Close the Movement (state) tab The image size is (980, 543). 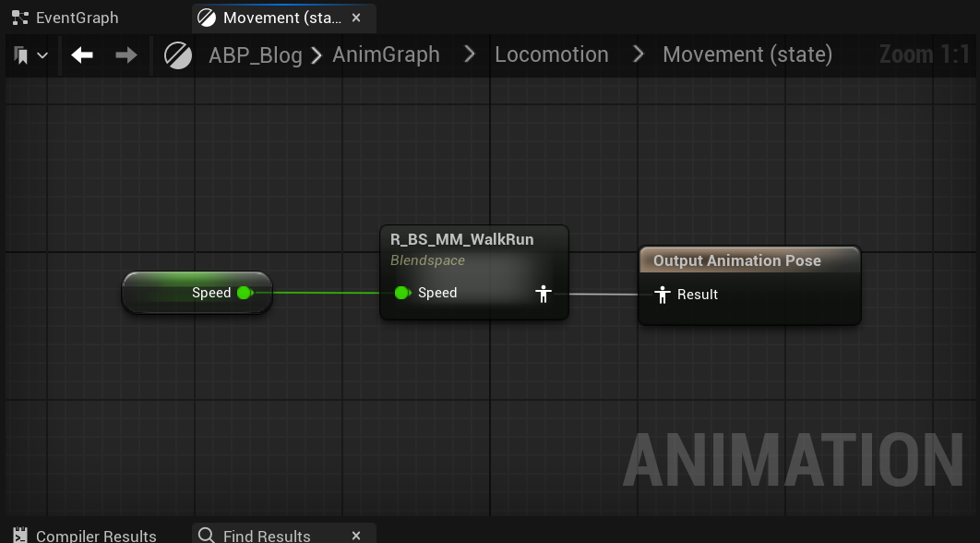point(356,18)
